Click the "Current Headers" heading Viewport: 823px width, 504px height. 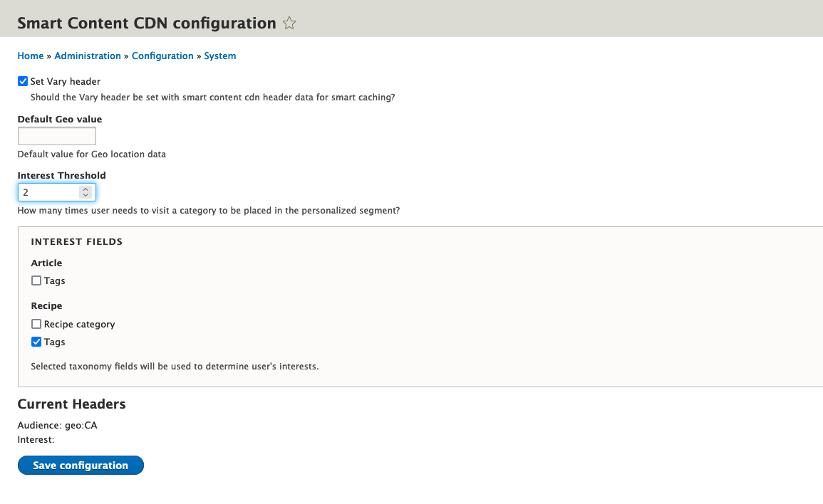tap(71, 404)
